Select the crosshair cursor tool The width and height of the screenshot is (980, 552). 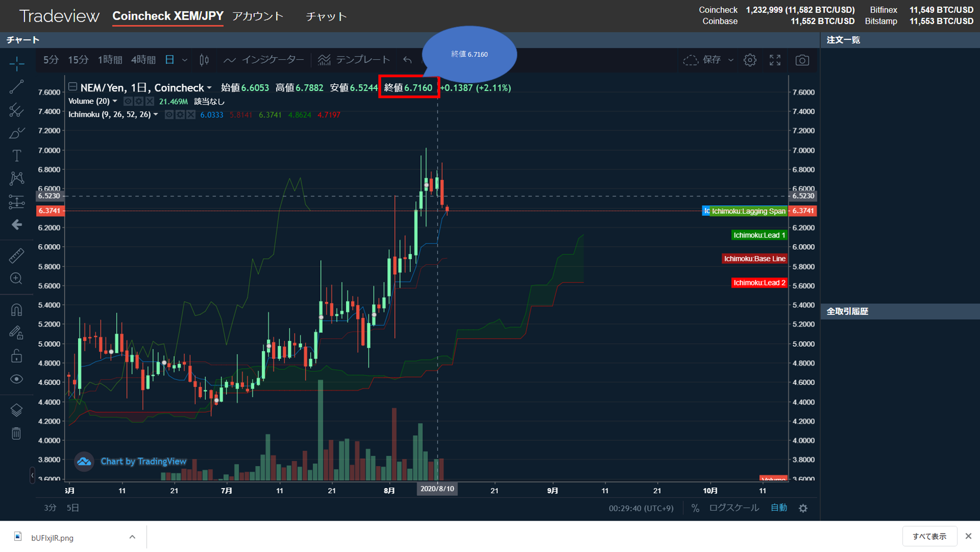coord(17,64)
